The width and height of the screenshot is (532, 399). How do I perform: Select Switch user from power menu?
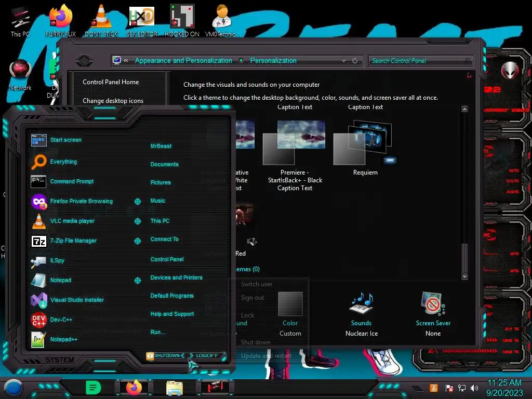[x=257, y=284]
